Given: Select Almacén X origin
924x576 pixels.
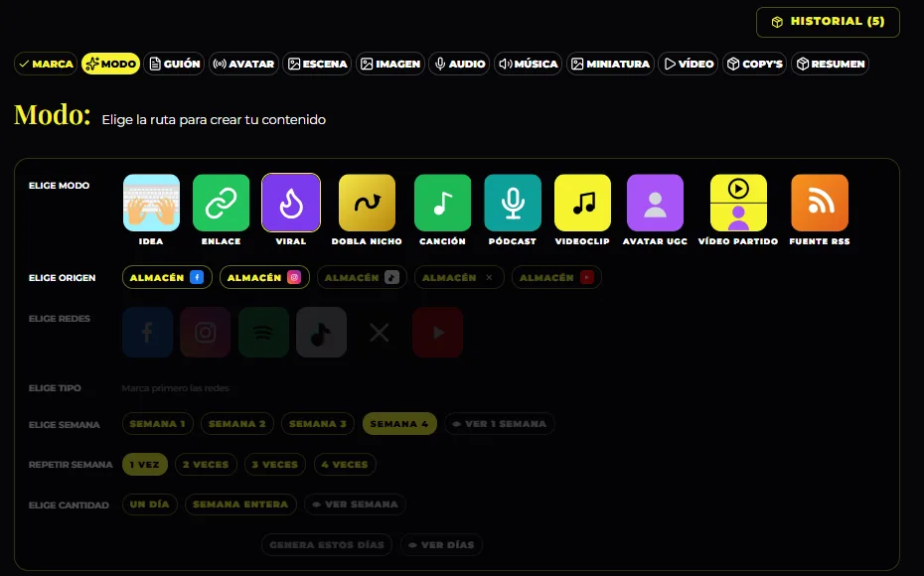Looking at the screenshot, I should point(459,277).
